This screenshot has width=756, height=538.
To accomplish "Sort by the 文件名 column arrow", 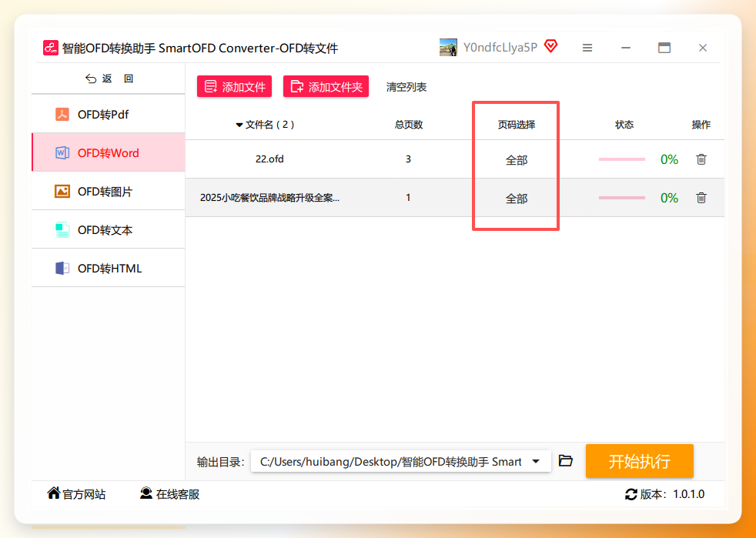I will pyautogui.click(x=239, y=125).
